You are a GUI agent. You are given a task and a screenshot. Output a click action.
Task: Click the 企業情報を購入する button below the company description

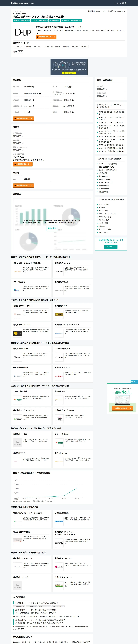tap(46, 37)
